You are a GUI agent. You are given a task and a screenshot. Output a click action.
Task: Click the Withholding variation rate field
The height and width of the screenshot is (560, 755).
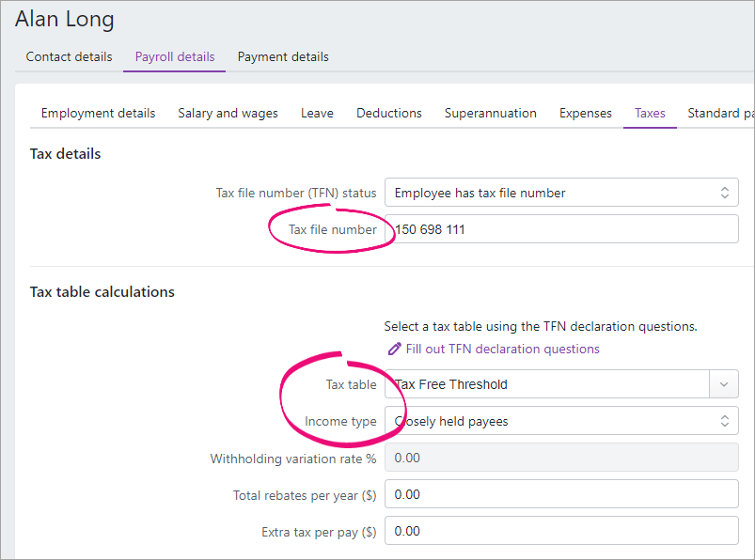(x=561, y=459)
